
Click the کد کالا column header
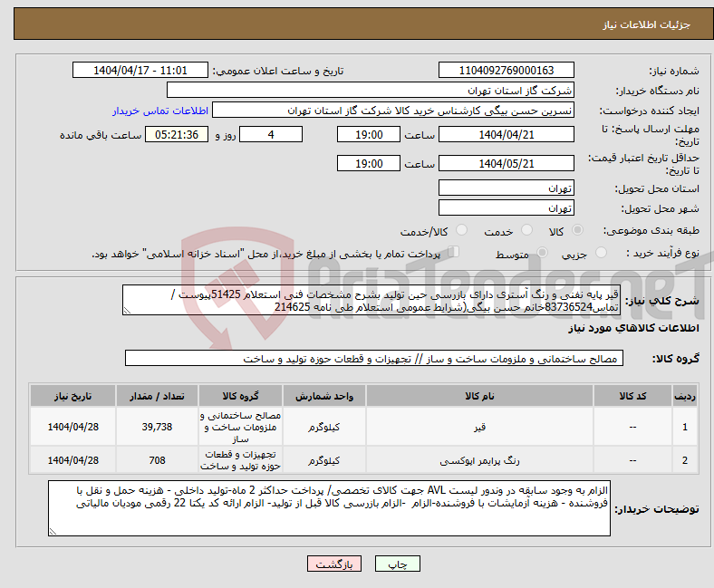[x=632, y=395]
